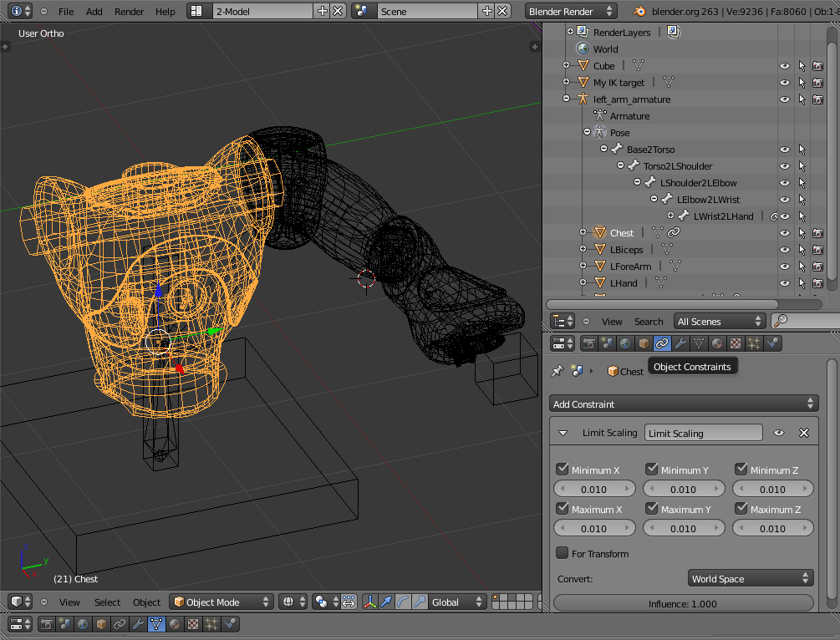Image resolution: width=840 pixels, height=640 pixels.
Task: Click the renderable camera icon for Chest row
Action: [x=817, y=233]
